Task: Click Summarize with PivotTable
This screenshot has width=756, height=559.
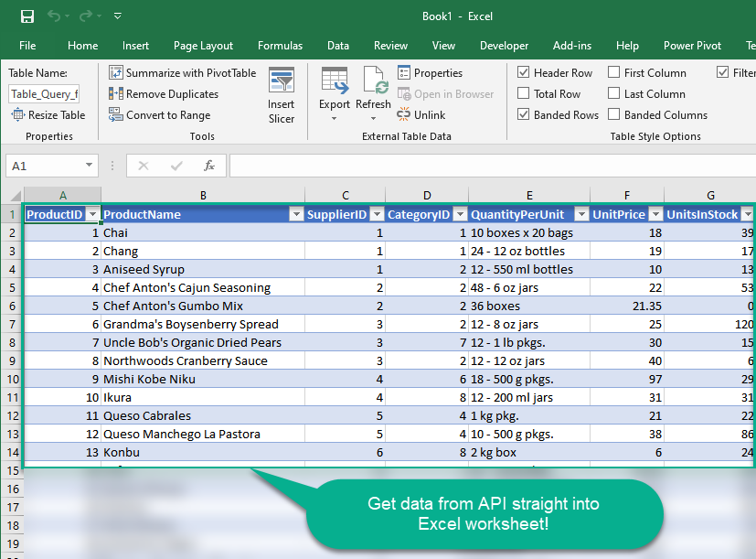Action: (x=183, y=73)
